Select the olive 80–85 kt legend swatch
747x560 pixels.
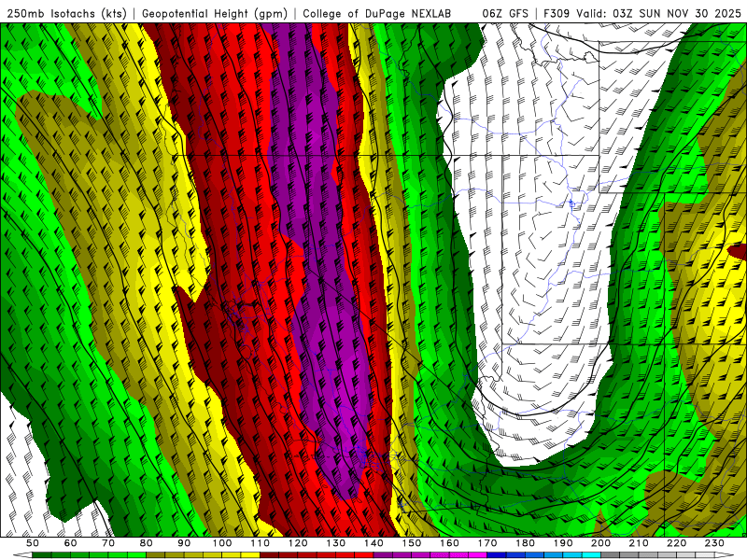(x=155, y=555)
